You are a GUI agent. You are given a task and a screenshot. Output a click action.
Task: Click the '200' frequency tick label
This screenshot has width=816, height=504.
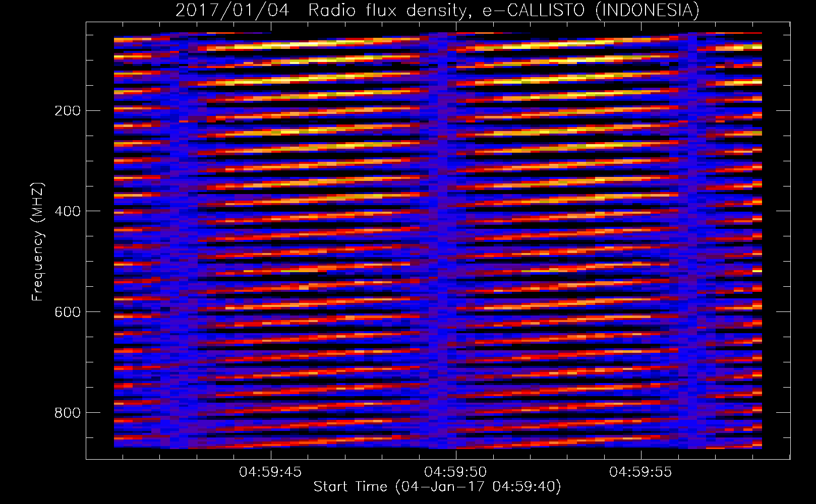pyautogui.click(x=68, y=111)
